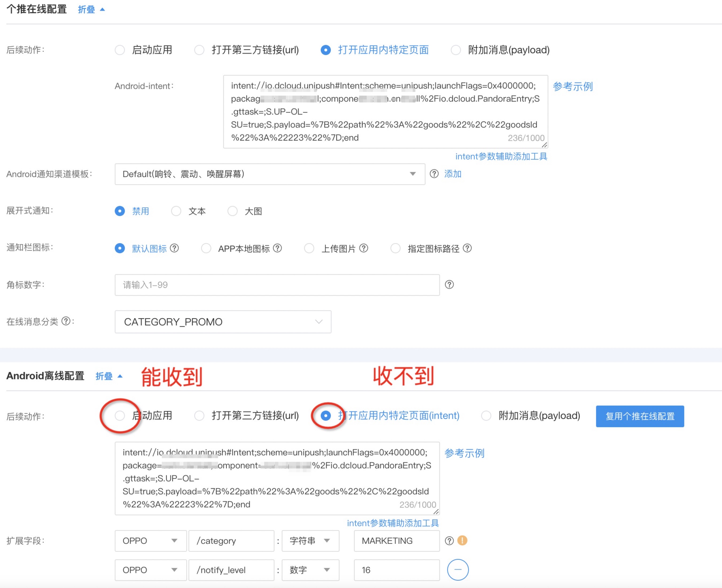
Task: Choose 附加消息(payload) in online config
Action: pos(456,50)
